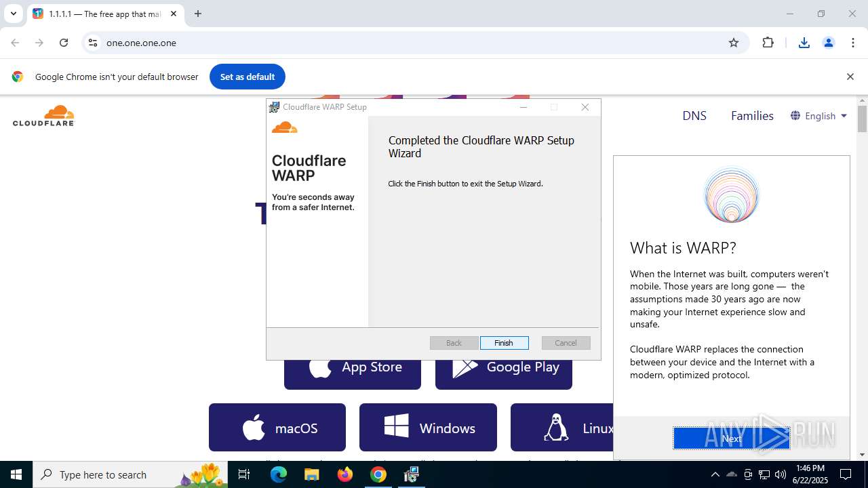
Task: Select the Linux download button
Action: pos(562,428)
